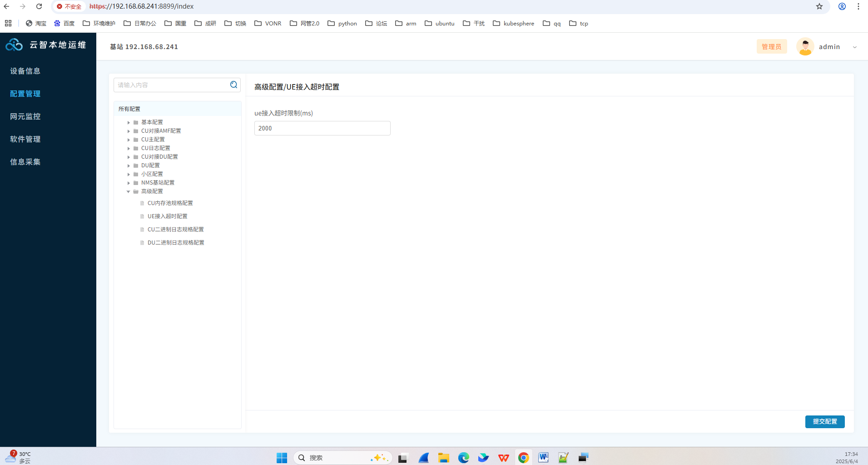Screen dimensions: 868x465
Task: Expand the CU对接DU配置 node arrow
Action: coord(129,157)
